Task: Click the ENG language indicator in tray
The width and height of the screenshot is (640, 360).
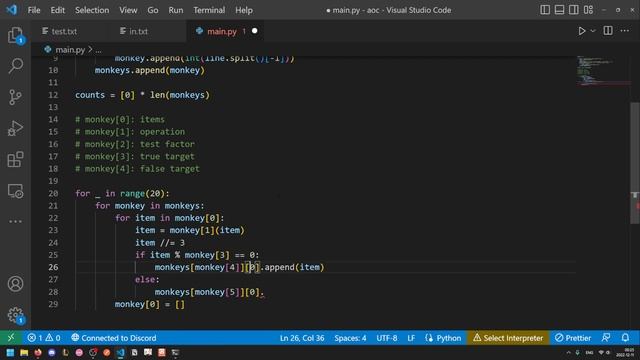Action: [x=589, y=353]
